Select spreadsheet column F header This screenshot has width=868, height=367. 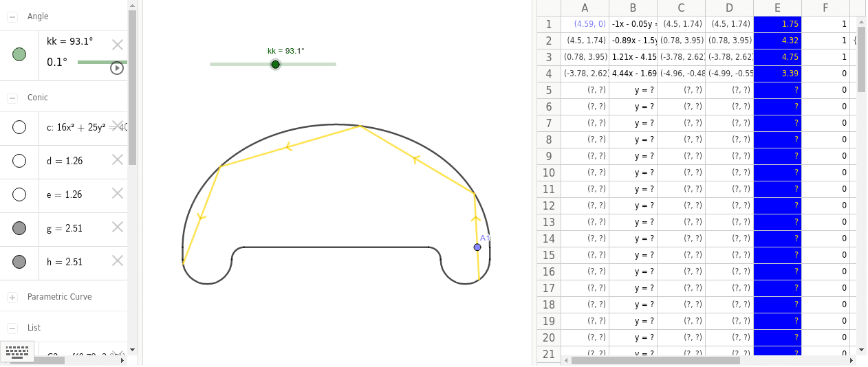[x=825, y=8]
